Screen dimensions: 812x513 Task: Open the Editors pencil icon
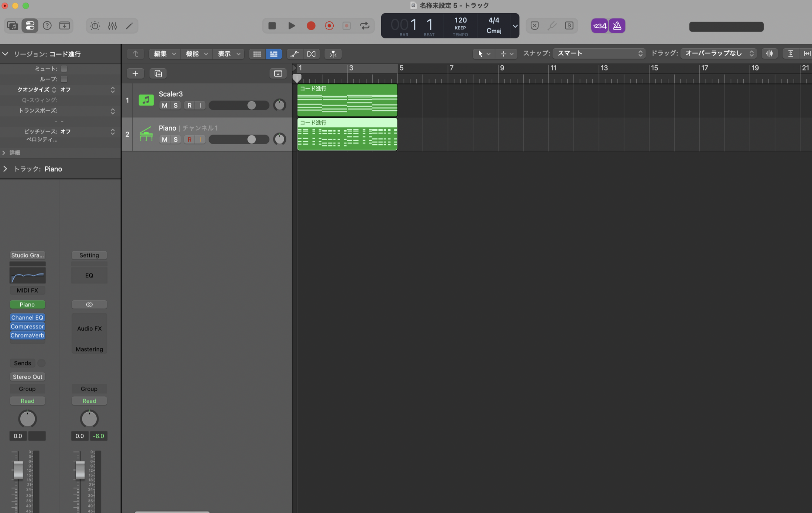click(129, 25)
